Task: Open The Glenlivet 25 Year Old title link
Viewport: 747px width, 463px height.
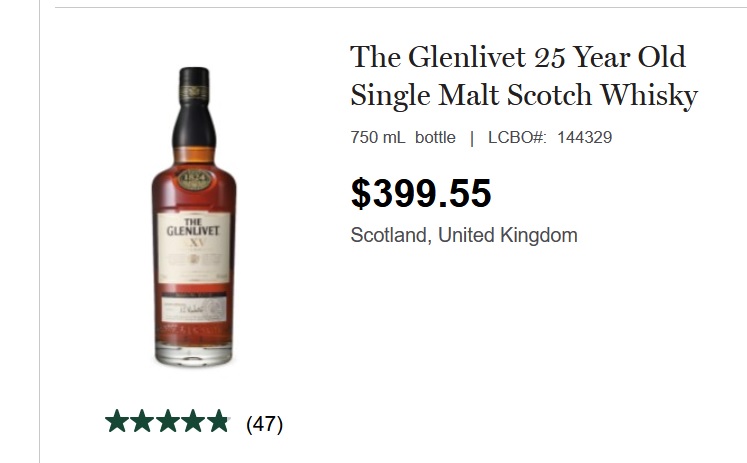Action: (x=524, y=76)
